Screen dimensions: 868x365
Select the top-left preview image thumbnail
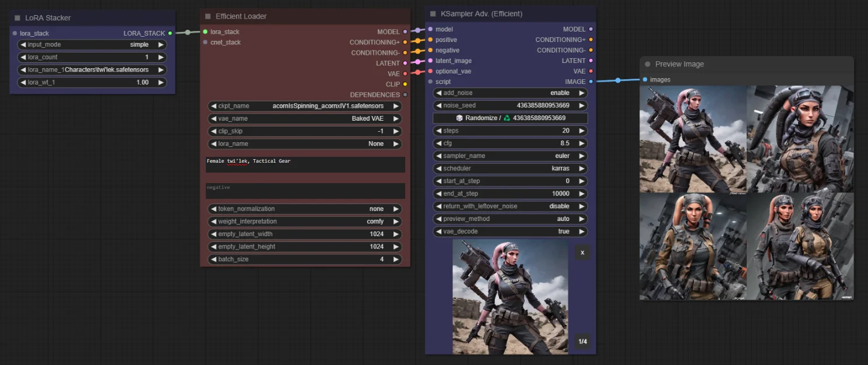point(693,139)
